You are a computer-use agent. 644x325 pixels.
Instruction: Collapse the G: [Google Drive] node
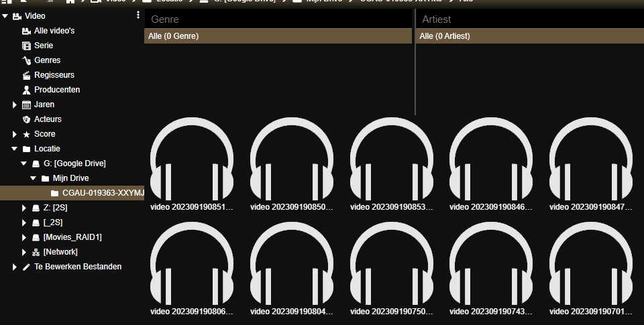point(24,164)
